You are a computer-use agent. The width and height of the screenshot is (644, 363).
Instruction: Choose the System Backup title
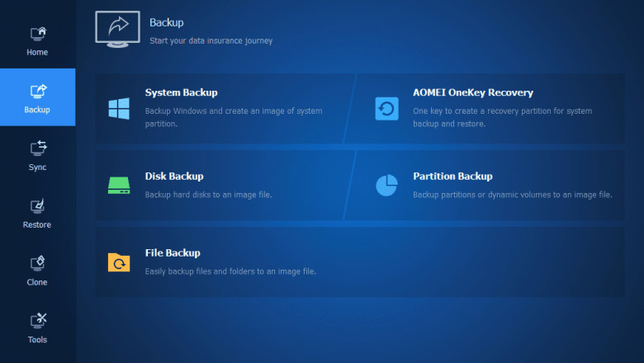pos(181,92)
